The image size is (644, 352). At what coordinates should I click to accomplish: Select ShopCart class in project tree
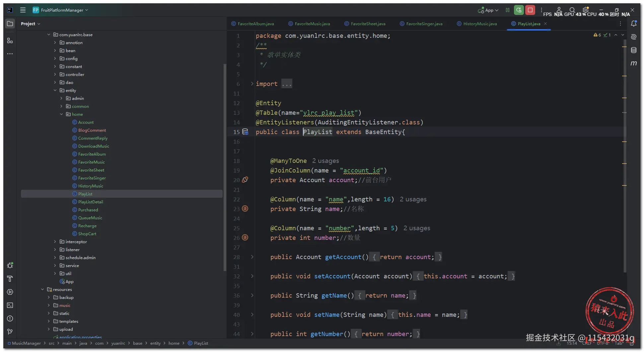coord(87,234)
